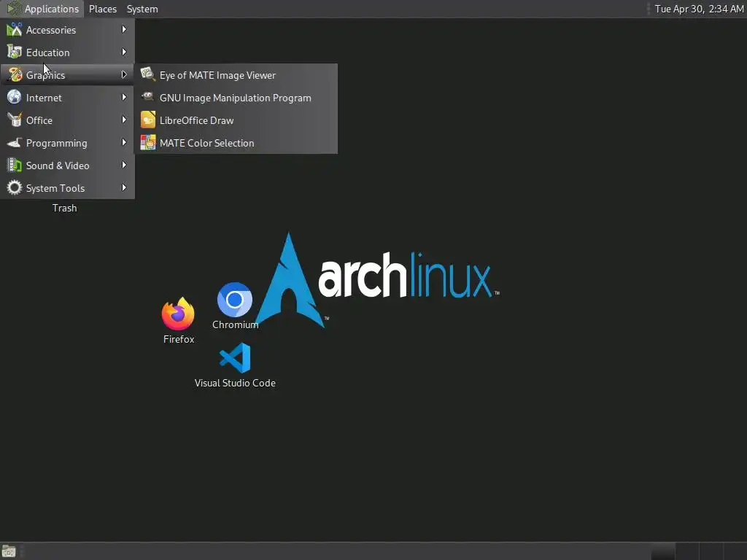Expand the Sound & Video submenu arrow
This screenshot has width=747, height=560.
pos(124,166)
